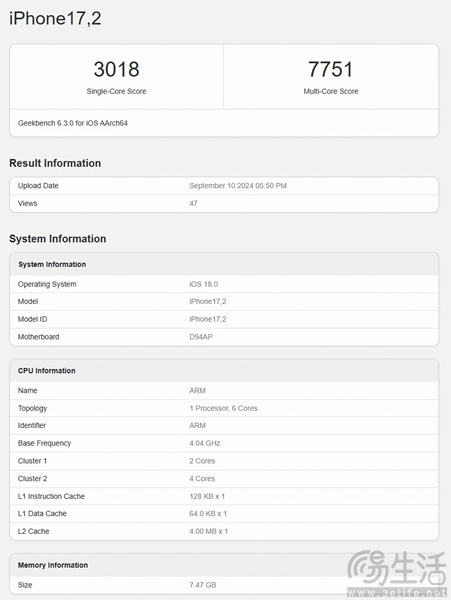
Task: Click the large System Information section heading
Action: [58, 238]
